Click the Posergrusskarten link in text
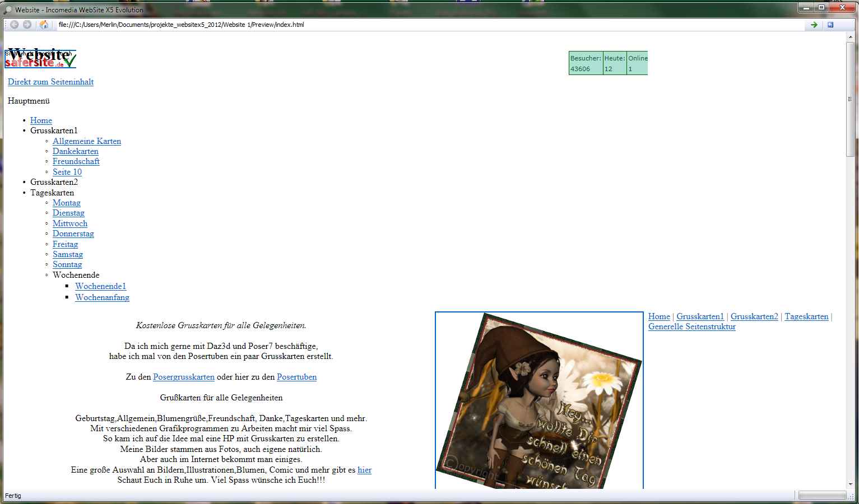Viewport: 859px width, 504px height. pos(184,377)
